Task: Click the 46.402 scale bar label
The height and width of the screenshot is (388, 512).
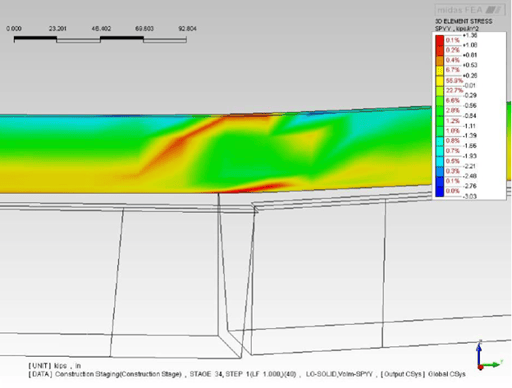Action: pos(101,29)
